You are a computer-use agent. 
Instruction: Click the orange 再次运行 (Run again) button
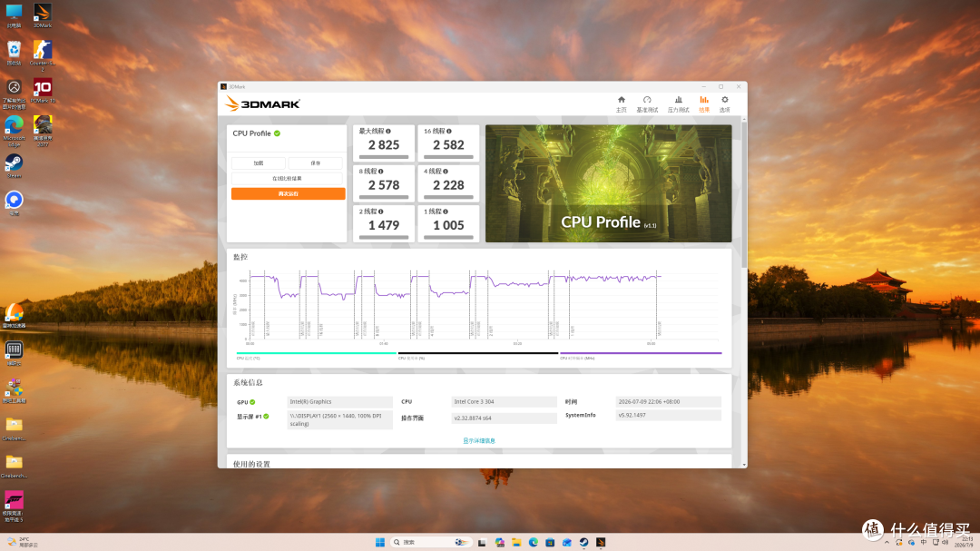point(289,194)
